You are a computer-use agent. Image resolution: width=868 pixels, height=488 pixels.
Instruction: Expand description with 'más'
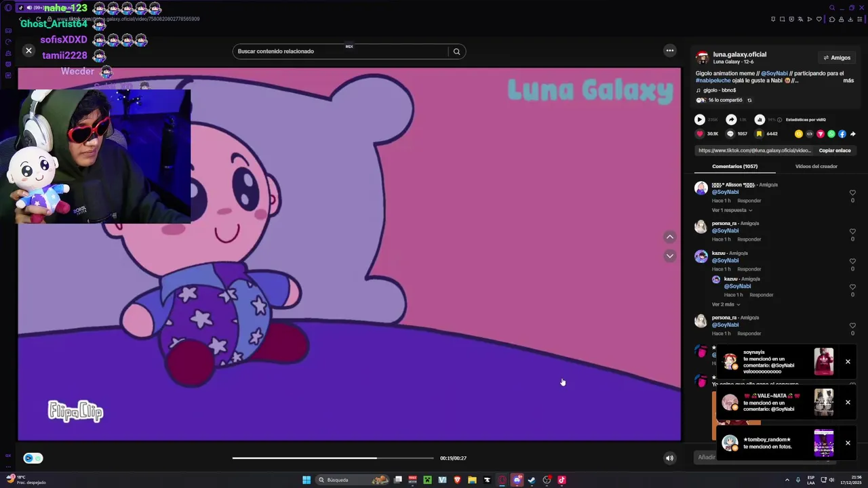[x=848, y=81]
